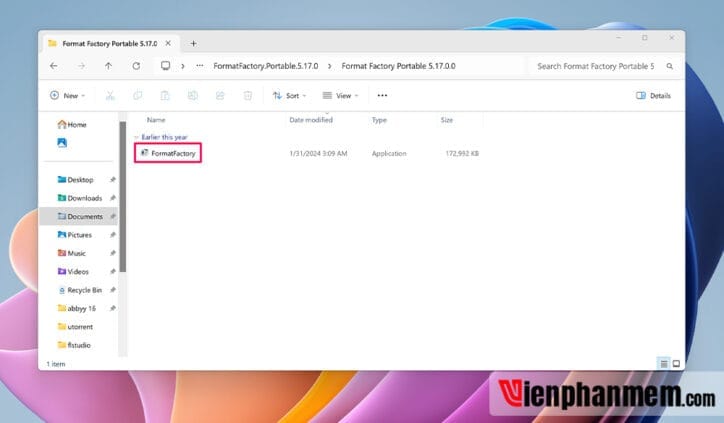This screenshot has height=423, width=724.
Task: Open the See more options menu
Action: click(382, 96)
